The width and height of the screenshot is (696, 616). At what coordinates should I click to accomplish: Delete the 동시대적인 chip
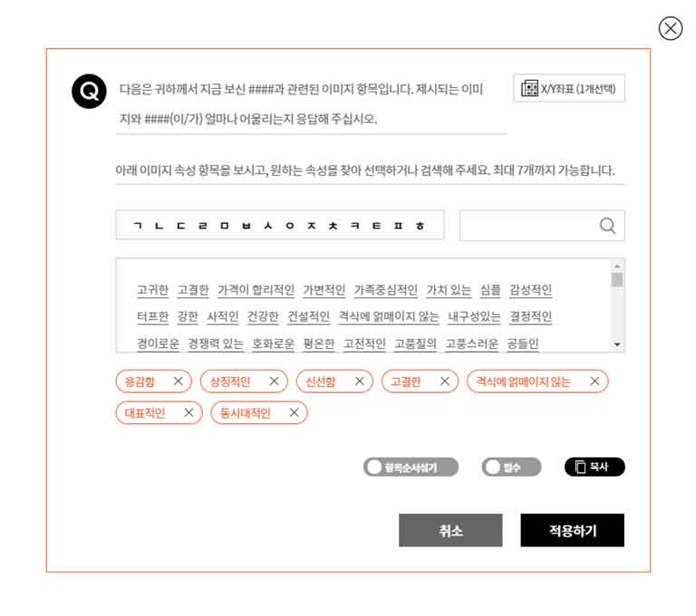coord(294,413)
